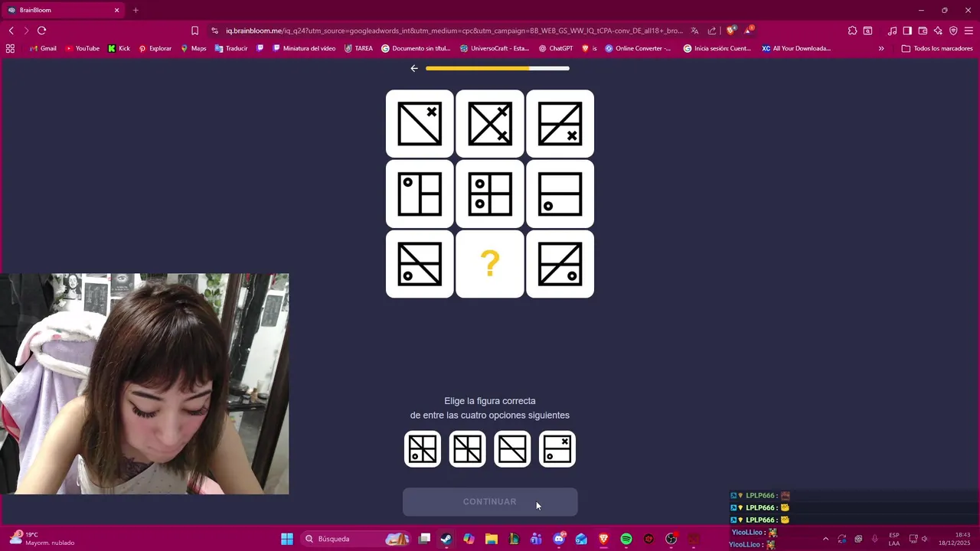Open File Explorer from the taskbar

click(492, 539)
